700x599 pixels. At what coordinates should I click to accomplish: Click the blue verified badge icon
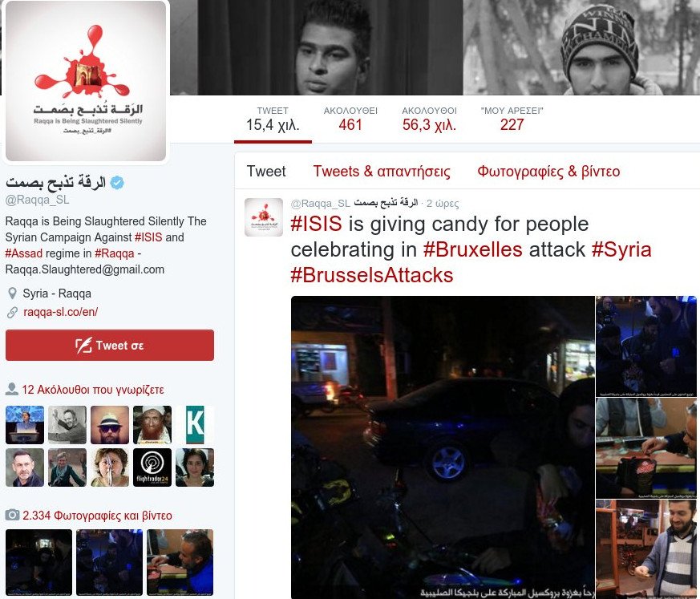click(117, 183)
